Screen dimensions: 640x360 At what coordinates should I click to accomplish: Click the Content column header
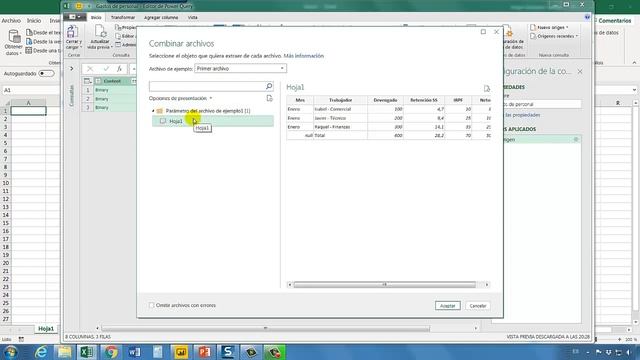coord(112,81)
